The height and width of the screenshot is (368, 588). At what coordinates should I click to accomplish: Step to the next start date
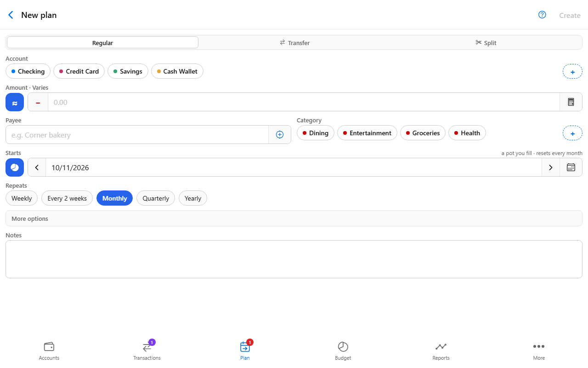(x=551, y=167)
